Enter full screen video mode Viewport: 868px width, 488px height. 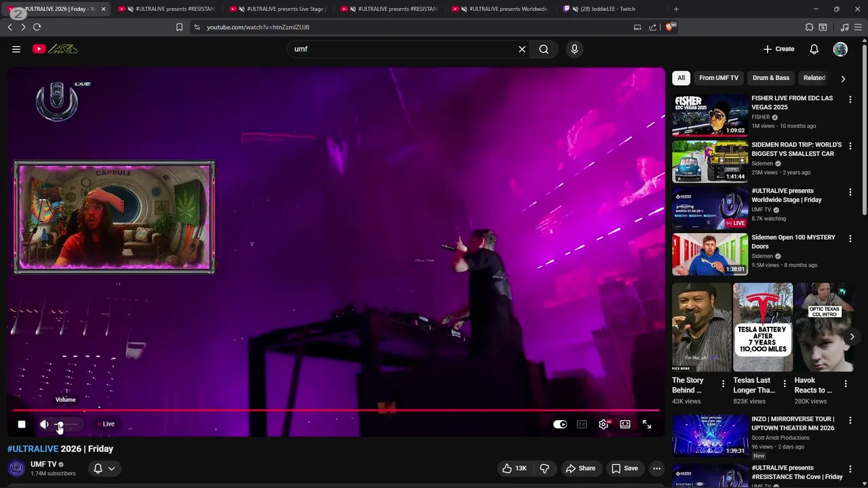[647, 424]
